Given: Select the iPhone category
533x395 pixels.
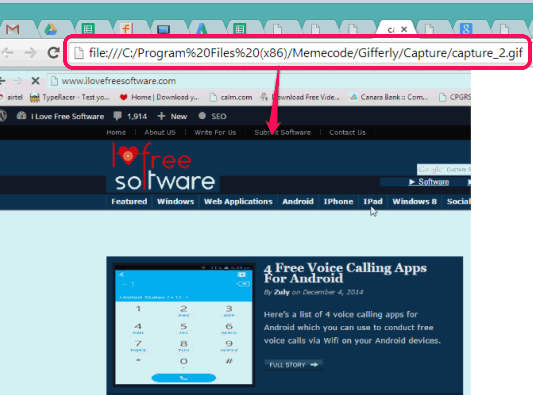Looking at the screenshot, I should pyautogui.click(x=338, y=202).
